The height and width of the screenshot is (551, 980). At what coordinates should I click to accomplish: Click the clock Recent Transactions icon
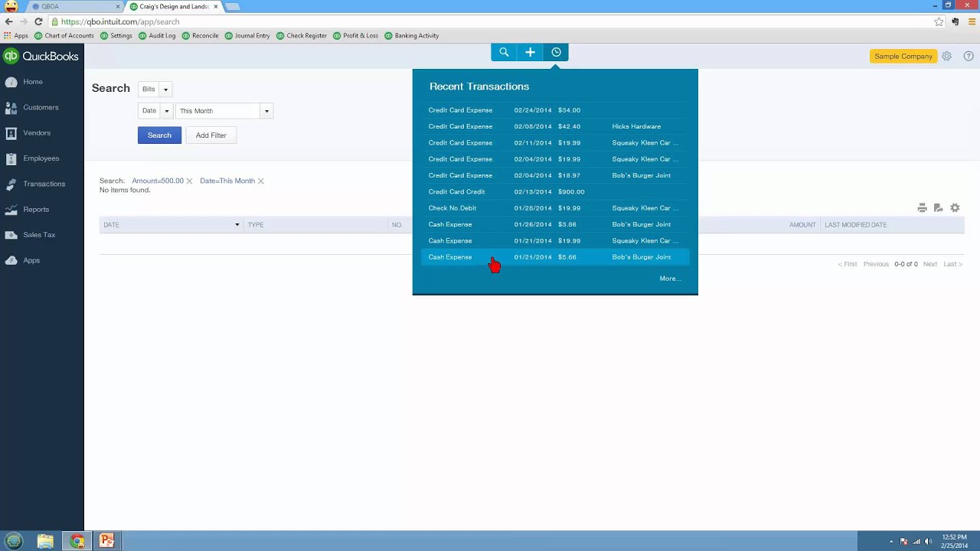tap(556, 52)
